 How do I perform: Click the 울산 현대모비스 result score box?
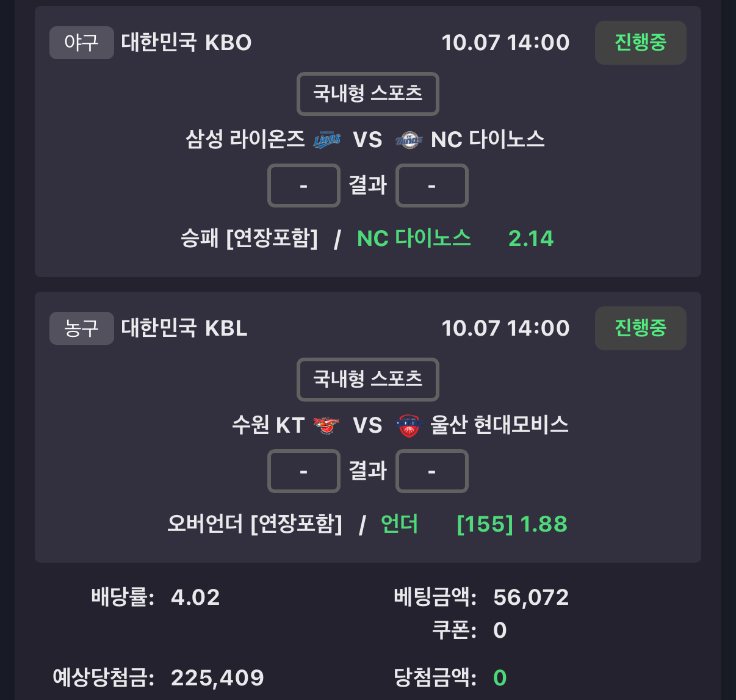click(x=431, y=471)
